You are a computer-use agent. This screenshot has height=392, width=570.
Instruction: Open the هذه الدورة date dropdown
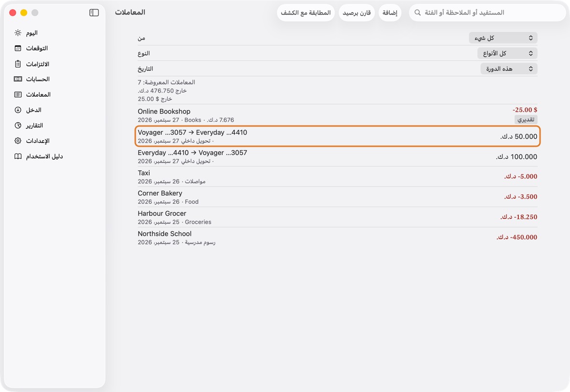(x=509, y=69)
